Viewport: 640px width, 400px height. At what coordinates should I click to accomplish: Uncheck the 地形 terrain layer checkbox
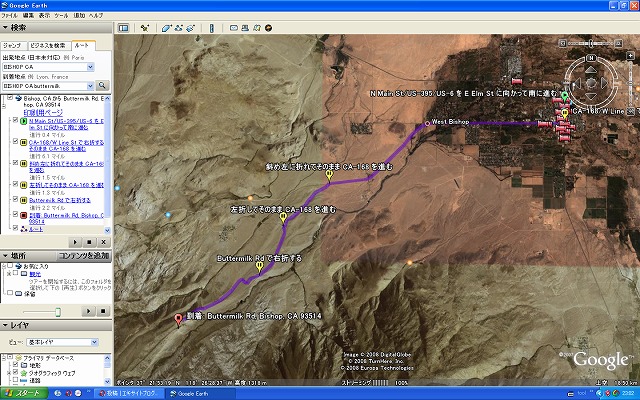point(16,365)
